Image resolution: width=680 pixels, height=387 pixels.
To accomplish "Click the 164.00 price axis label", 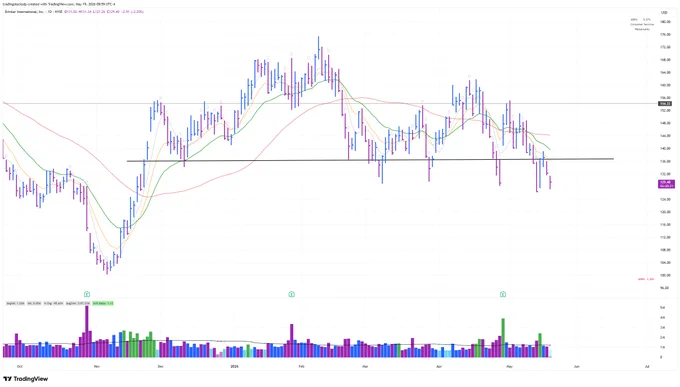I will click(x=665, y=72).
